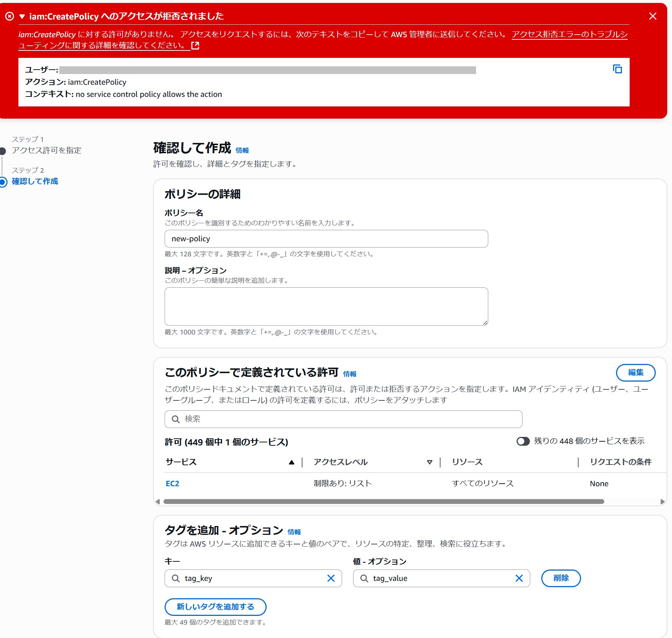Go to step 1 access permission settings
Screen dimensions: 672x638
46,150
